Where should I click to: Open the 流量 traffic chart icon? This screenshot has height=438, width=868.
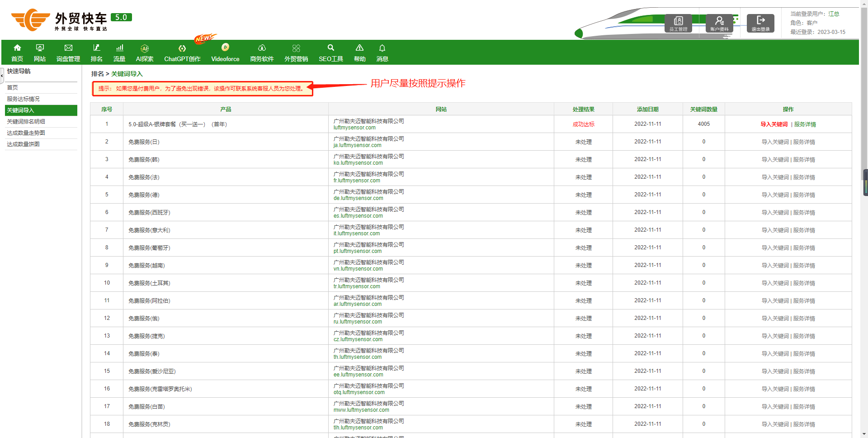click(x=119, y=48)
